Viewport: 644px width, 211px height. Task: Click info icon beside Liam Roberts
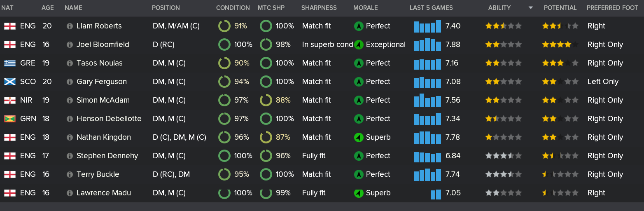tap(70, 26)
